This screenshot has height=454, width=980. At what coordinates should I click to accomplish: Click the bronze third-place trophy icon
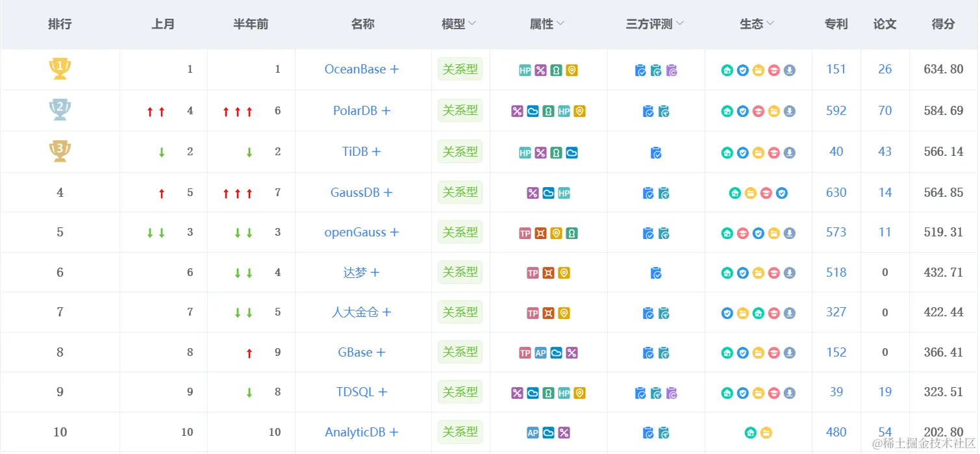[60, 151]
